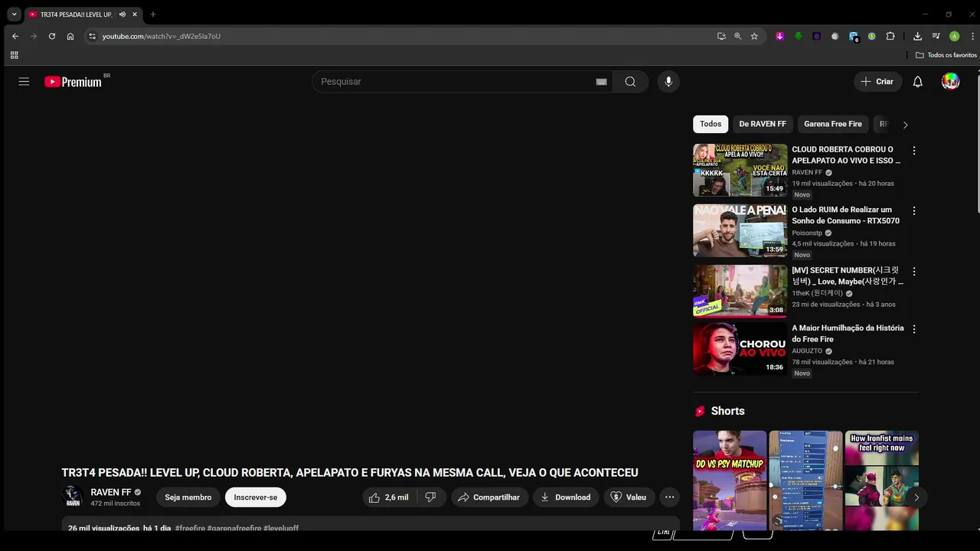The width and height of the screenshot is (980, 551).
Task: Open the green down-arrow extension
Action: click(x=798, y=36)
